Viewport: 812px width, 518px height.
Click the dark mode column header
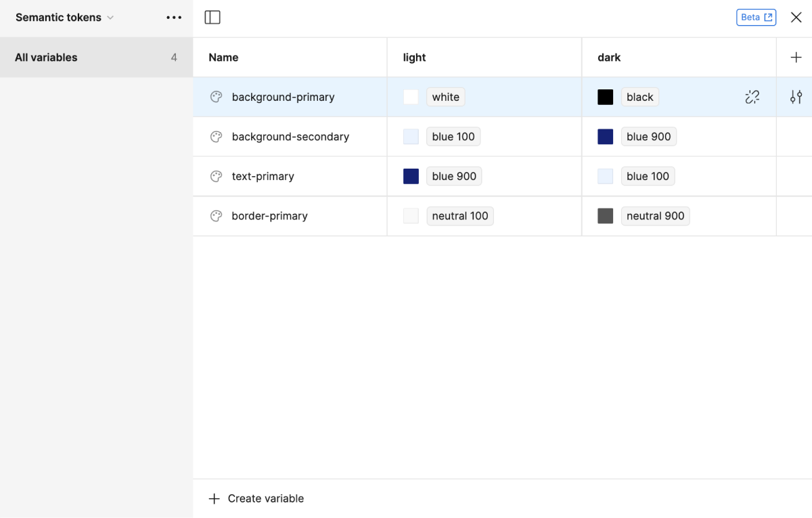pos(609,58)
